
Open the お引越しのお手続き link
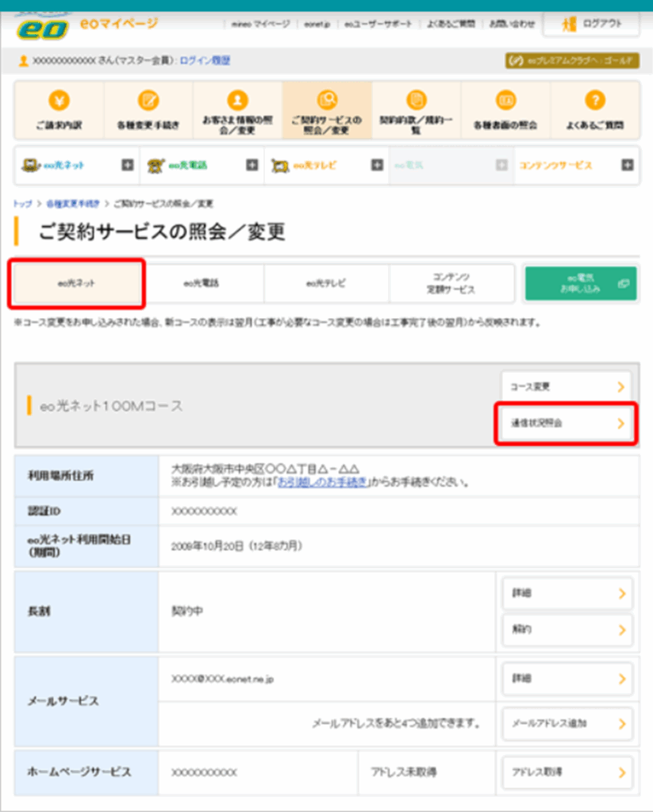click(324, 482)
